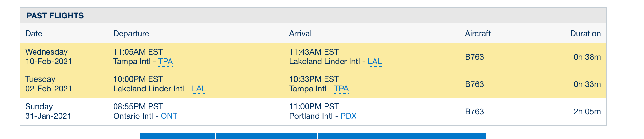644x139 pixels.
Task: Open LAL airport link in the 02-Feb departure
Action: coord(199,89)
